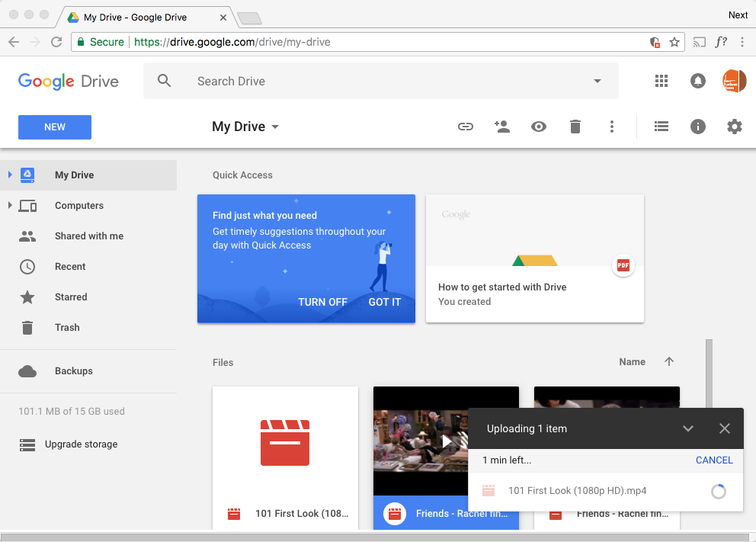The width and height of the screenshot is (756, 542).
Task: Open the notifications bell
Action: (698, 81)
